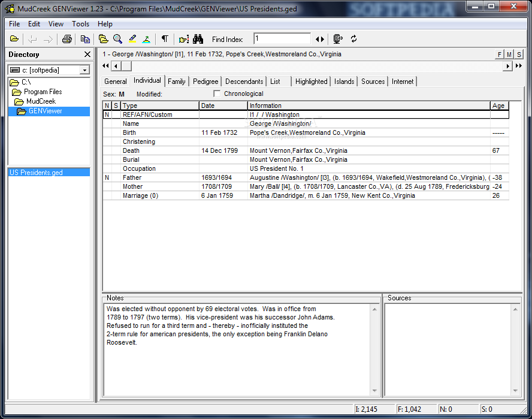Open the Edit menu

pyautogui.click(x=34, y=24)
